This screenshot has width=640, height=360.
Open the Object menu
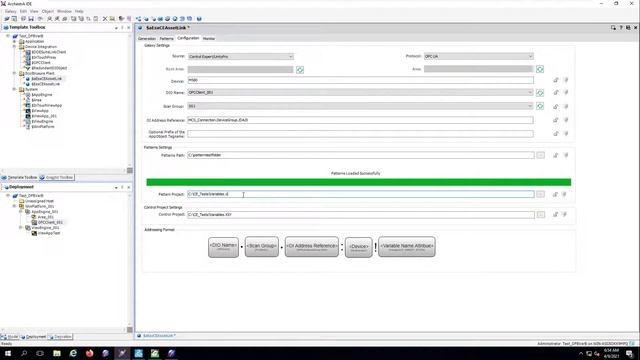[48, 11]
